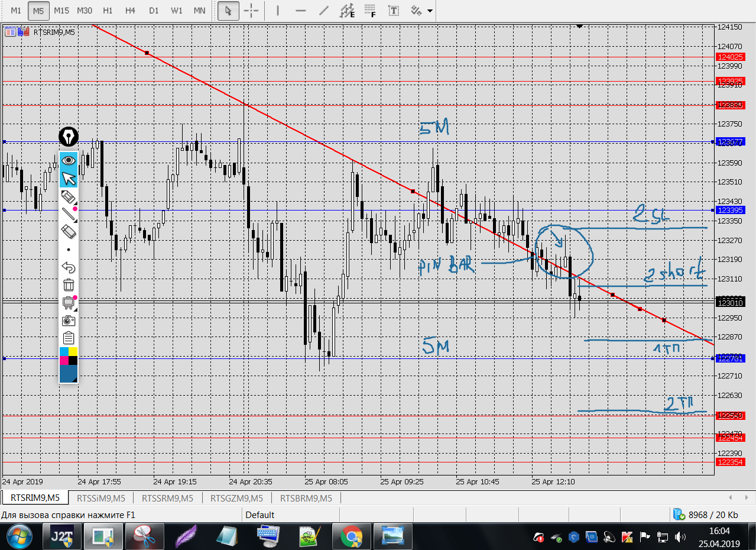Select the crosshair tool
Screen dimensions: 756x550
pos(252,11)
